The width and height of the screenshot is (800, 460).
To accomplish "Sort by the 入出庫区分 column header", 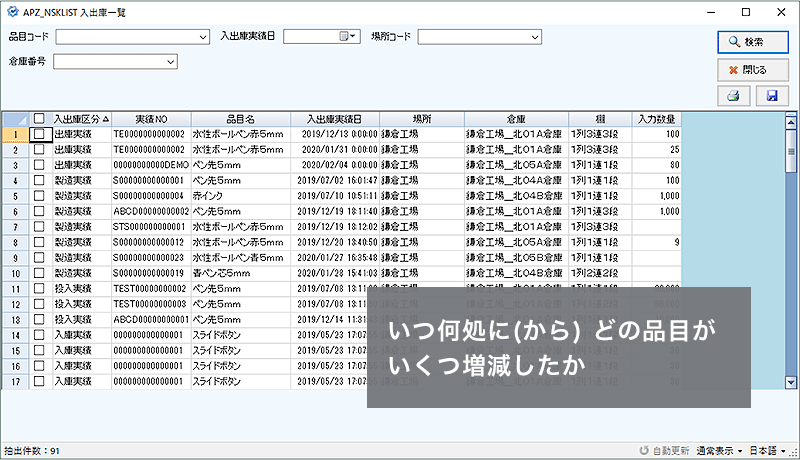I will 80,118.
